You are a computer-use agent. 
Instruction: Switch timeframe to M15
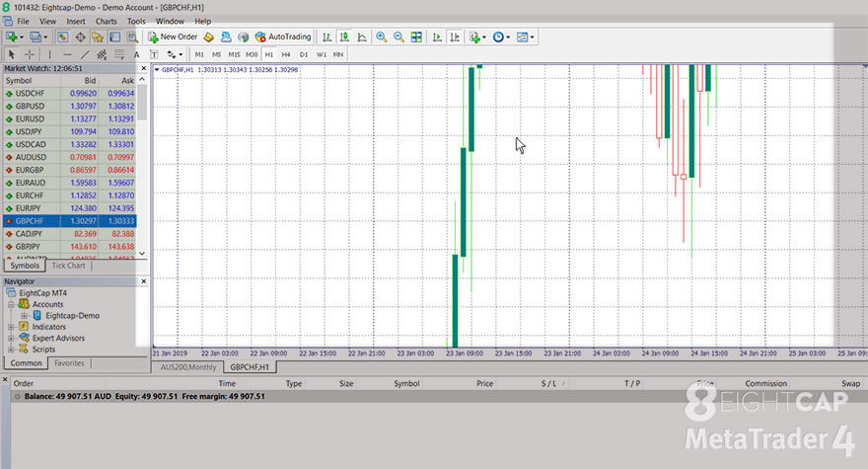pos(234,54)
